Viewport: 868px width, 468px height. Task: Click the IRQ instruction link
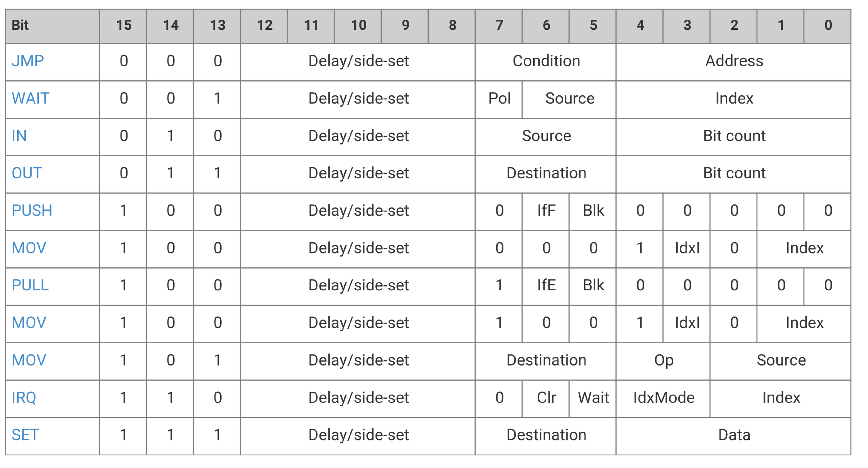[x=24, y=398]
